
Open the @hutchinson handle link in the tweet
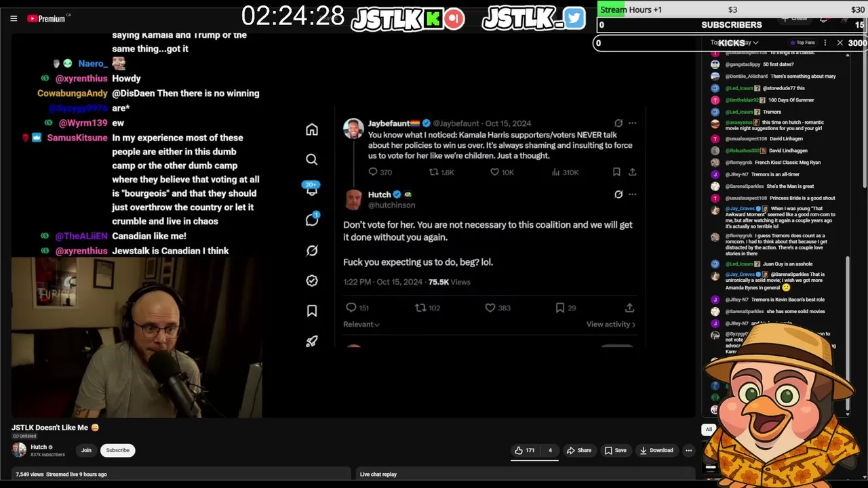(391, 205)
